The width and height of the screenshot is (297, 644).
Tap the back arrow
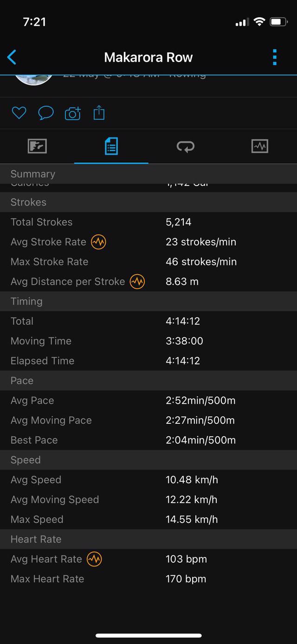coord(12,57)
